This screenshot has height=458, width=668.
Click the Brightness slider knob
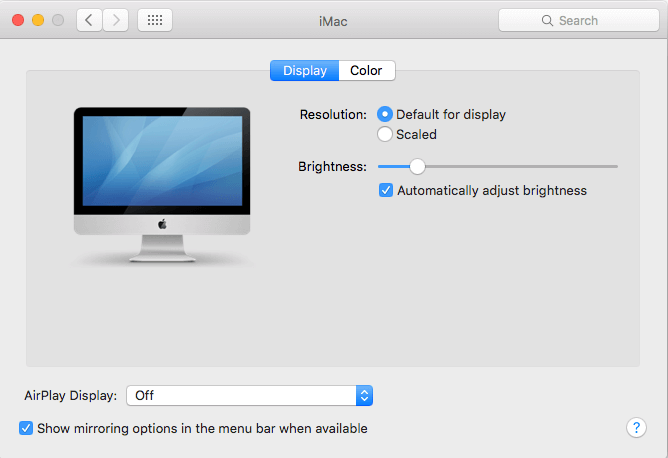pyautogui.click(x=418, y=167)
